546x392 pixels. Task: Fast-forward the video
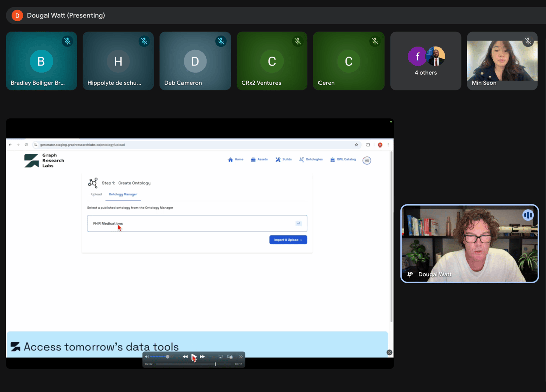coord(202,357)
